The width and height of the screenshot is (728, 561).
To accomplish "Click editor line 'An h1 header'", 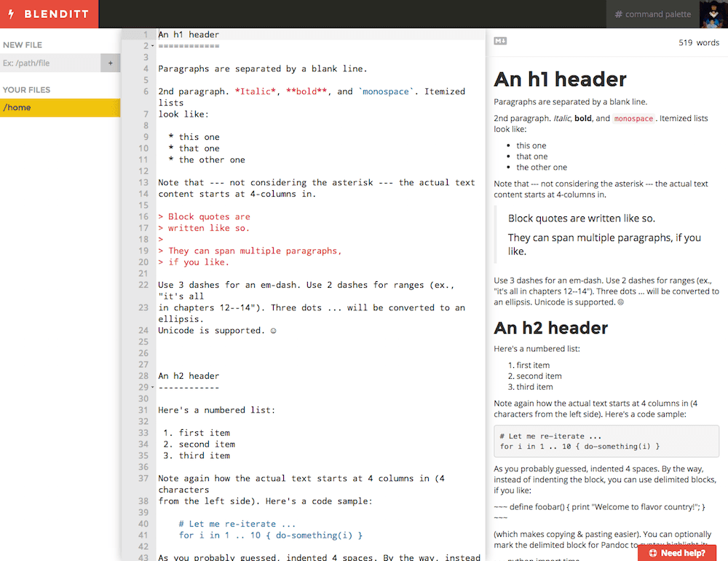I will click(x=189, y=34).
